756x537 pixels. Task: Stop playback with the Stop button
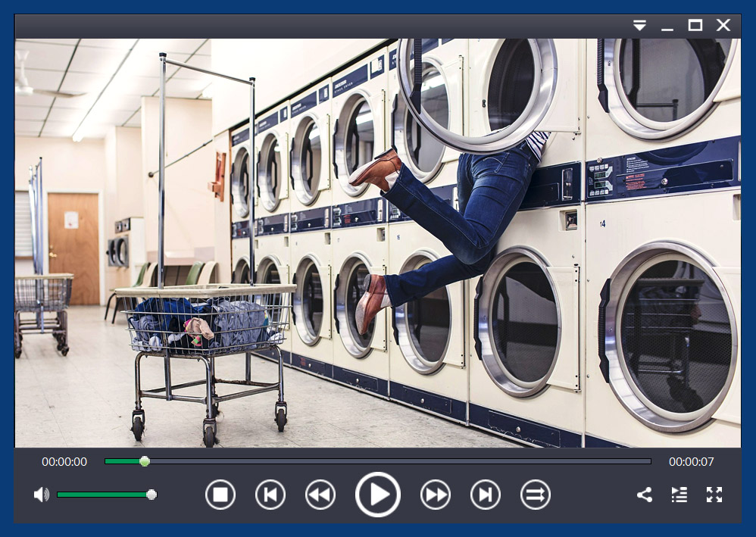coord(220,495)
